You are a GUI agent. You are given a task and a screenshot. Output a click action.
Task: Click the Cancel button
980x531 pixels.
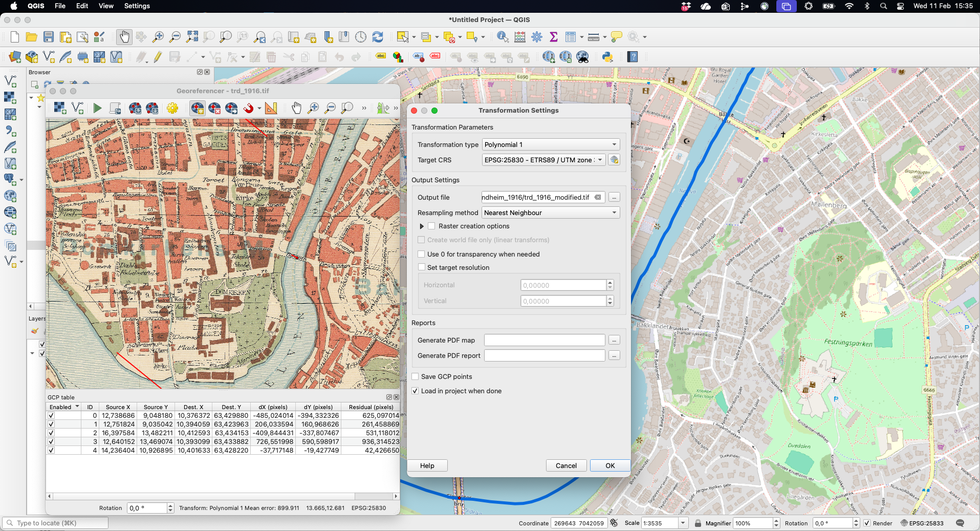pos(566,465)
